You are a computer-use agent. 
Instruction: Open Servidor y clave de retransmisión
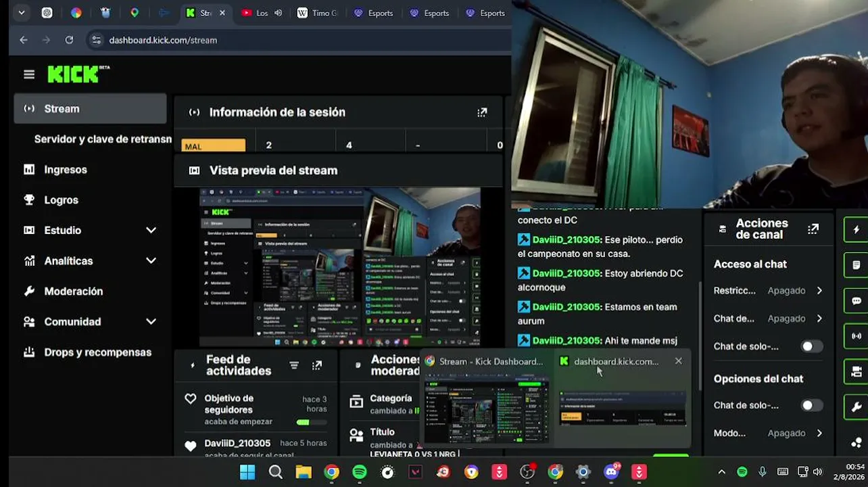click(x=103, y=139)
